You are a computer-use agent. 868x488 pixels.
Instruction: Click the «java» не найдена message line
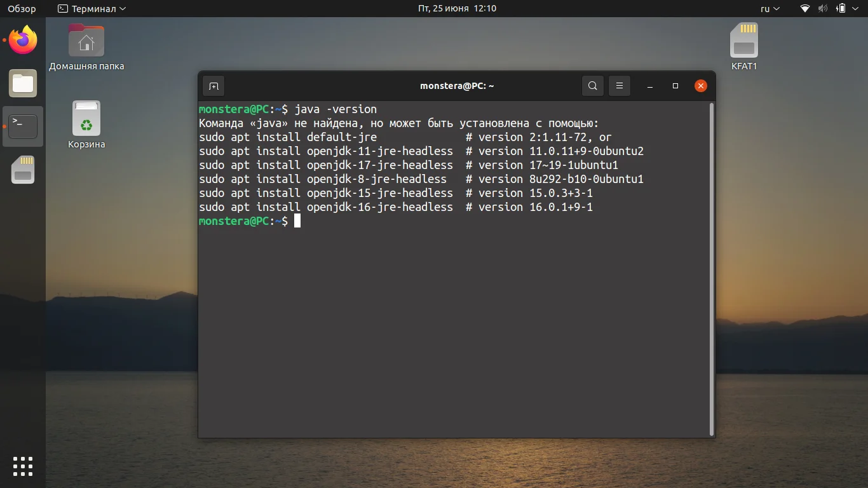(399, 123)
